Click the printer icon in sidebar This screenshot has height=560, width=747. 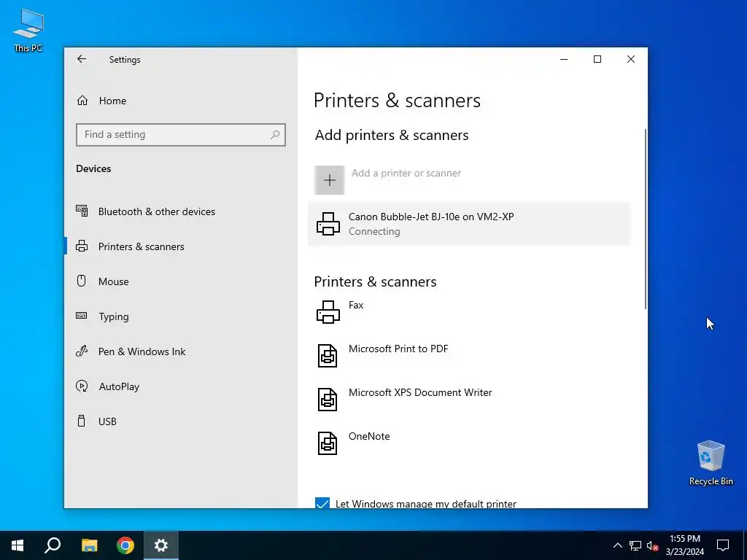pos(82,246)
